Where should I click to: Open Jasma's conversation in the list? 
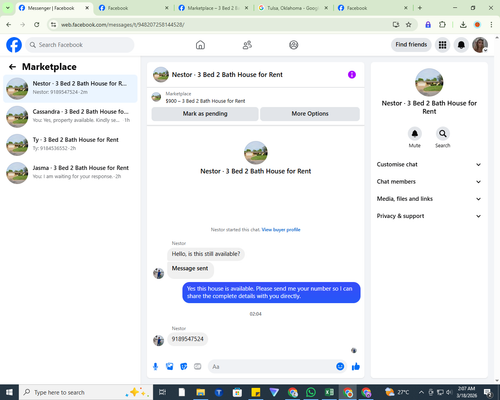pos(70,172)
